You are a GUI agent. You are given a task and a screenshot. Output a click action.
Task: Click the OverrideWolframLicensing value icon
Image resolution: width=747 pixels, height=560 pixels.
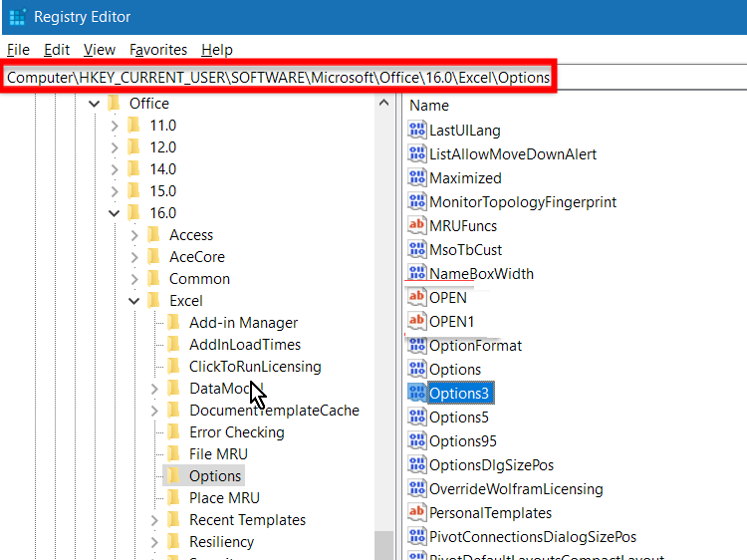(x=417, y=488)
